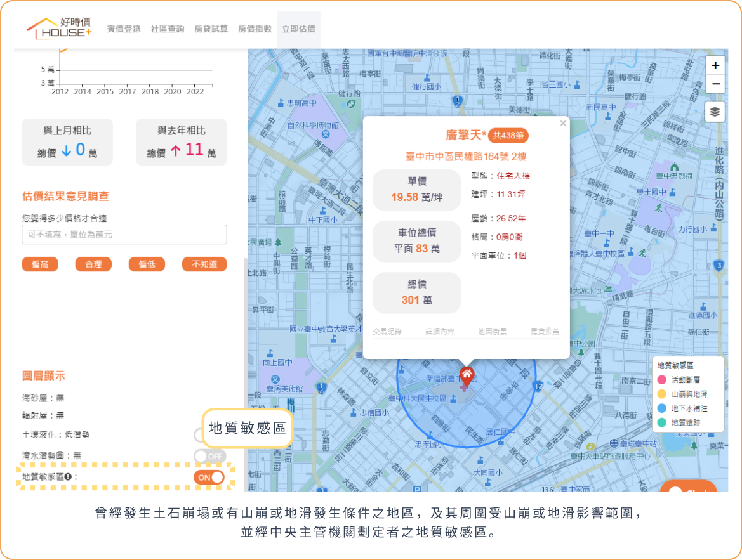
Task: Open the 實價登錄 menu
Action: tap(124, 29)
